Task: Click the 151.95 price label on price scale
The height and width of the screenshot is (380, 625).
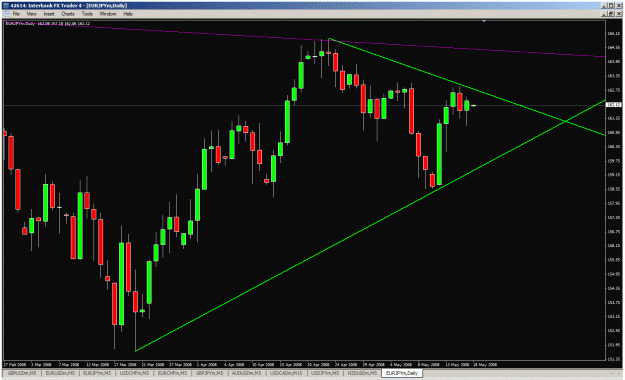Action: tap(613, 345)
